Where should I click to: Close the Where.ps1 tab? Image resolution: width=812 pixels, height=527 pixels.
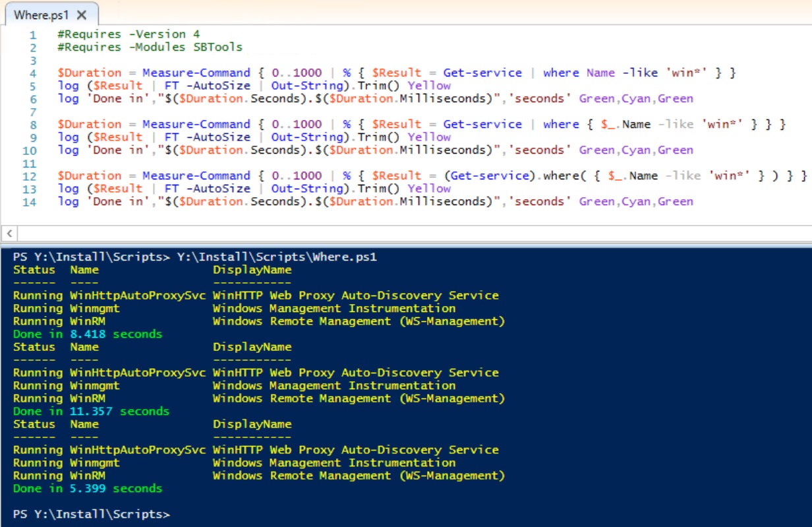(x=82, y=15)
